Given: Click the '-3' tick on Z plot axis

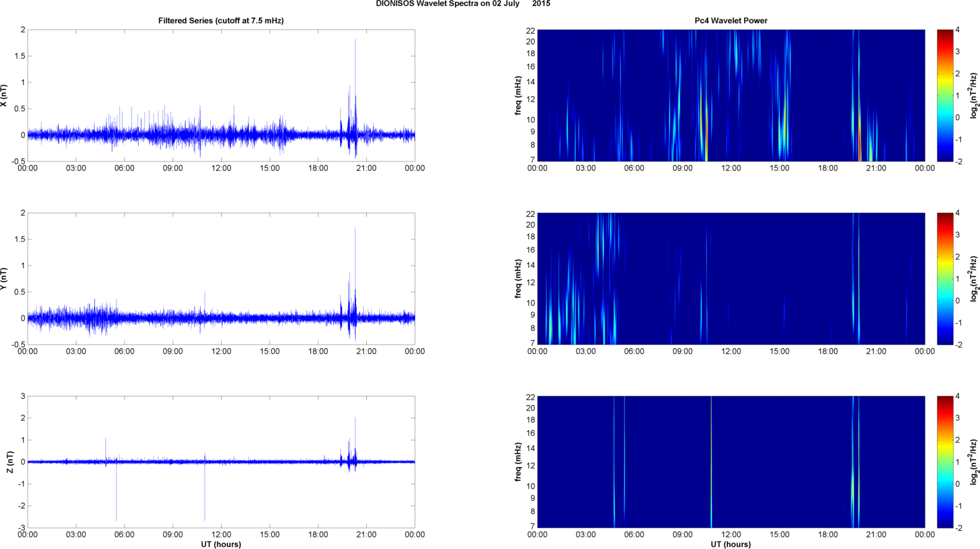Looking at the screenshot, I should (x=22, y=528).
